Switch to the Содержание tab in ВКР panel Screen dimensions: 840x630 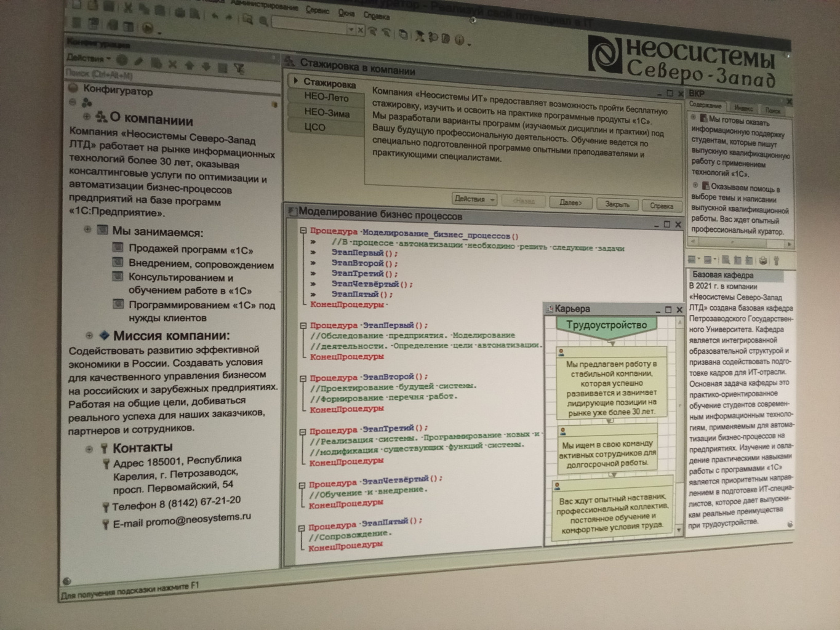click(x=704, y=105)
